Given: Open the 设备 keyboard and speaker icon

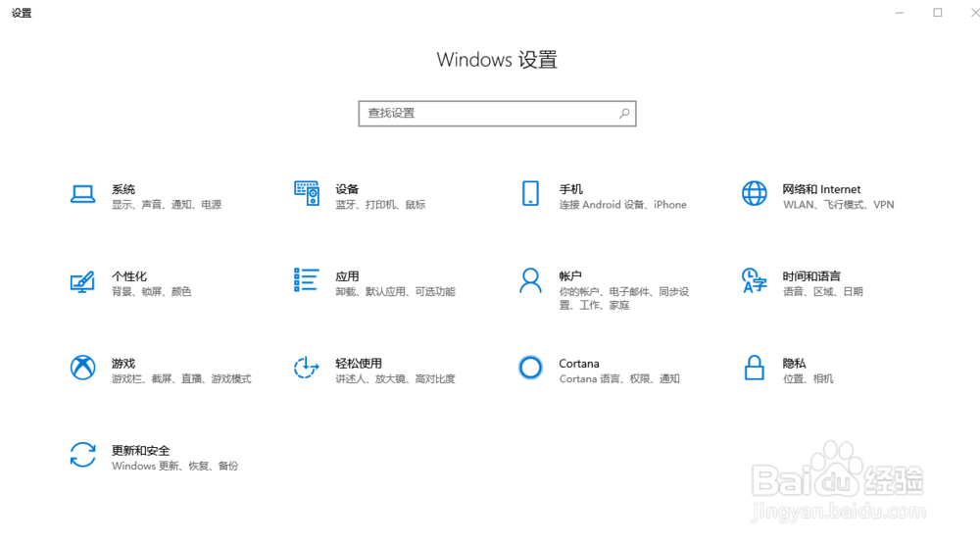Looking at the screenshot, I should click(x=306, y=194).
